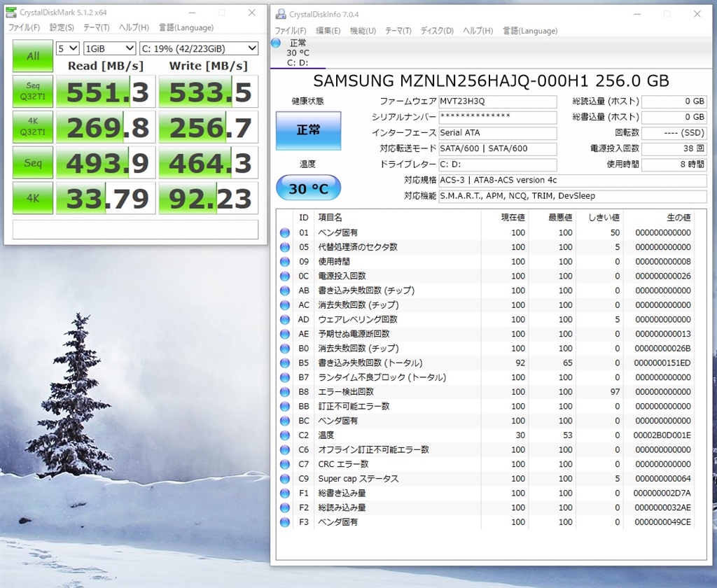The height and width of the screenshot is (588, 717).
Task: Start the 4K Q32T1 benchmark
Action: coord(33,127)
